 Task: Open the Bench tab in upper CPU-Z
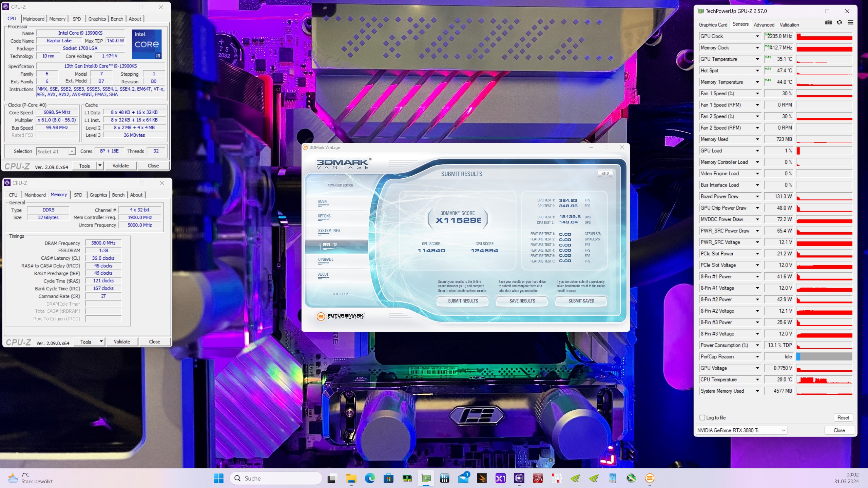click(x=117, y=19)
